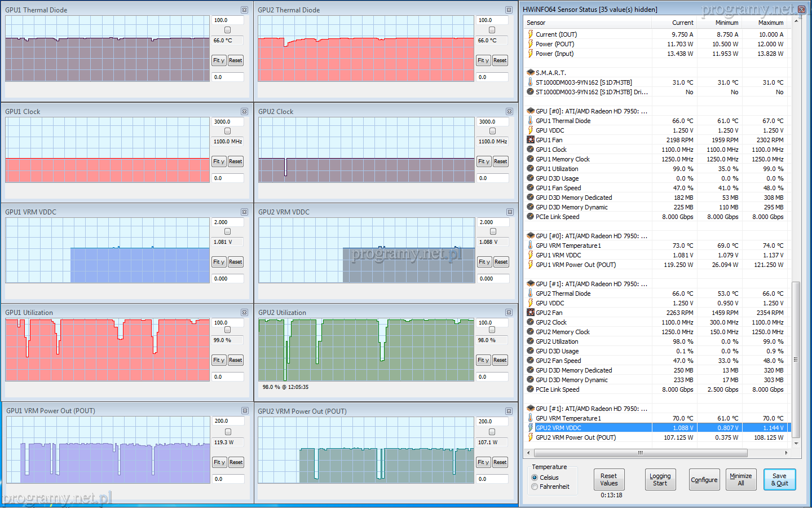Toggle the checkbox in GPU1 Thermal Diode graph

[x=227, y=30]
